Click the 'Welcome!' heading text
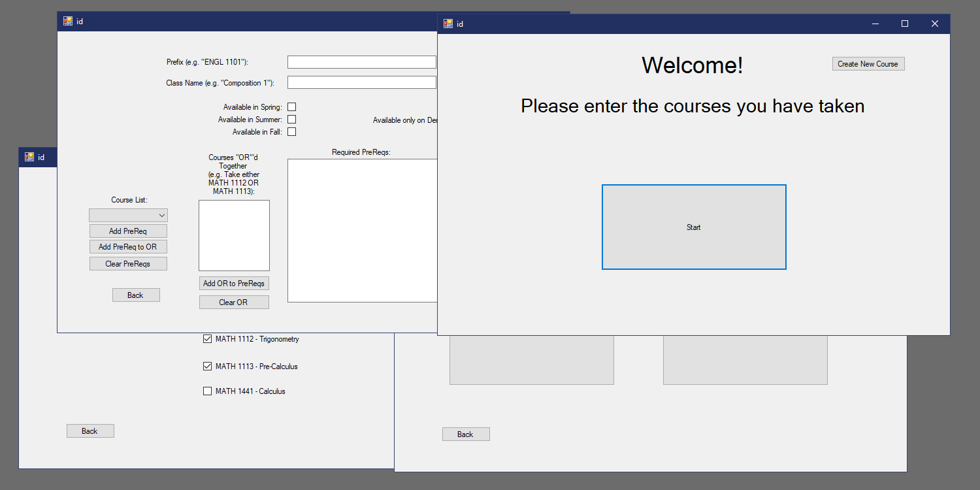The height and width of the screenshot is (490, 980). pos(693,65)
